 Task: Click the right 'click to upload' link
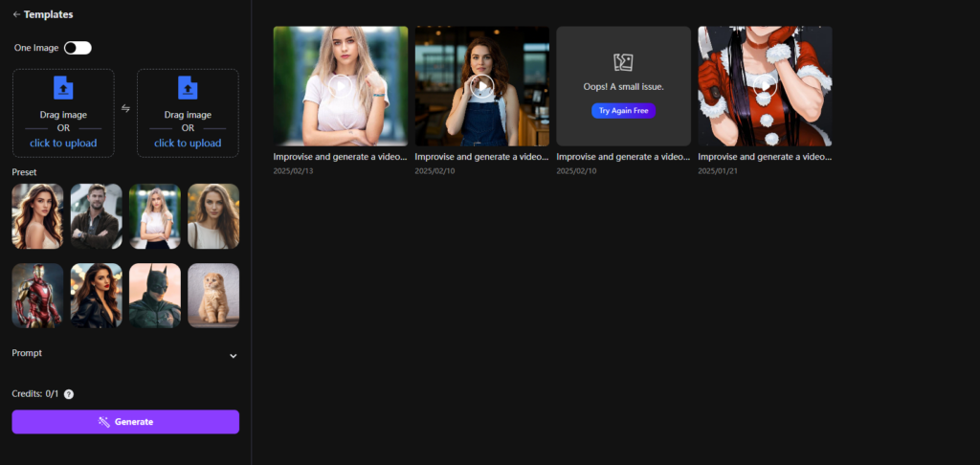(188, 144)
